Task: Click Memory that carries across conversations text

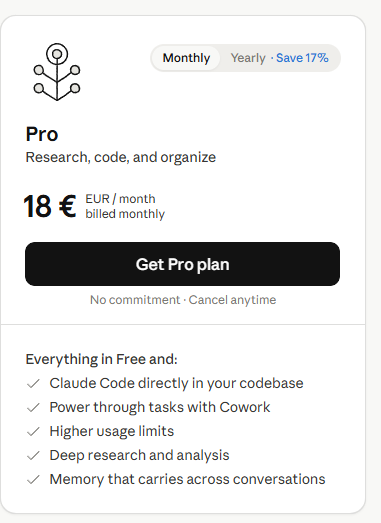Action: point(187,479)
